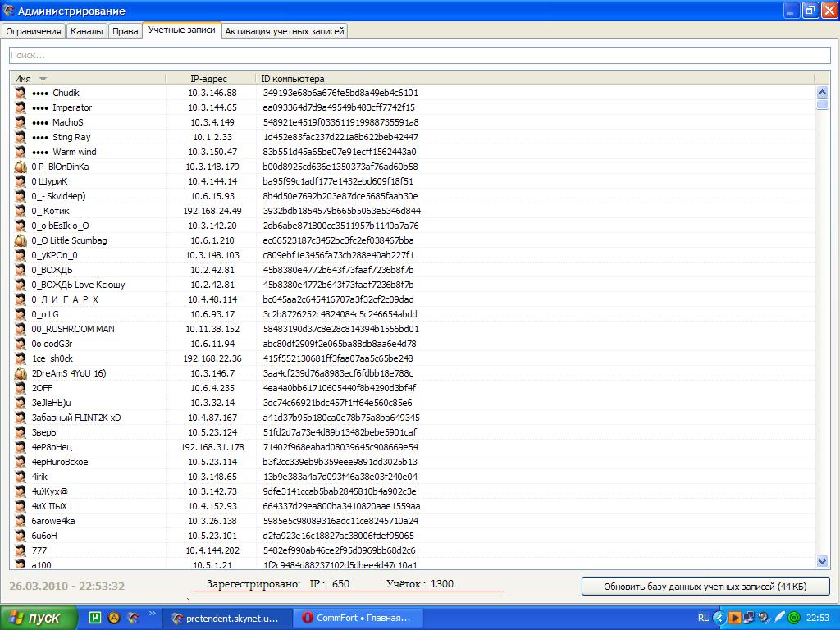Click the scroll down arrow of the accounts list

(x=823, y=562)
